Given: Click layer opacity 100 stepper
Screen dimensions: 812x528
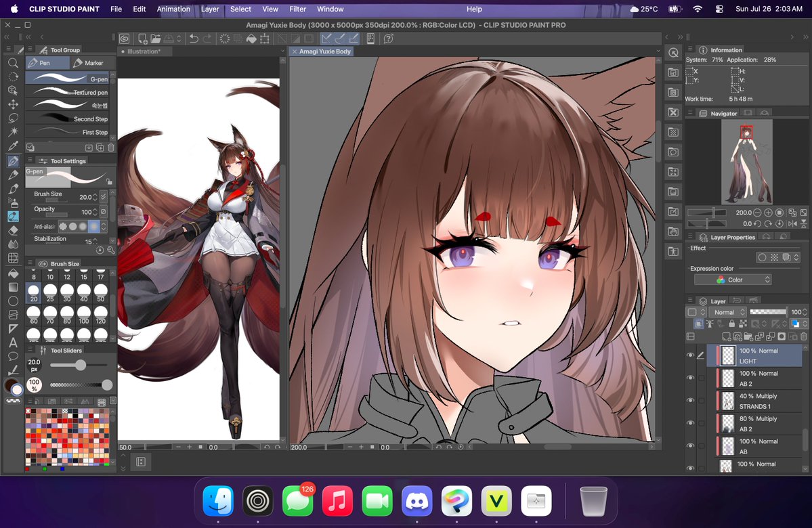Looking at the screenshot, I should pos(805,312).
